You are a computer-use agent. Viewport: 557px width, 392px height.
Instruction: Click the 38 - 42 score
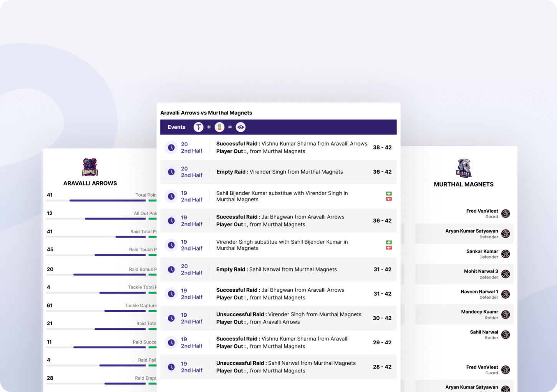382,148
